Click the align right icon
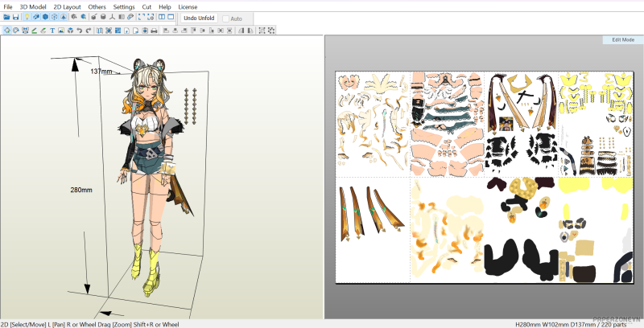644x328 pixels. pos(184,31)
